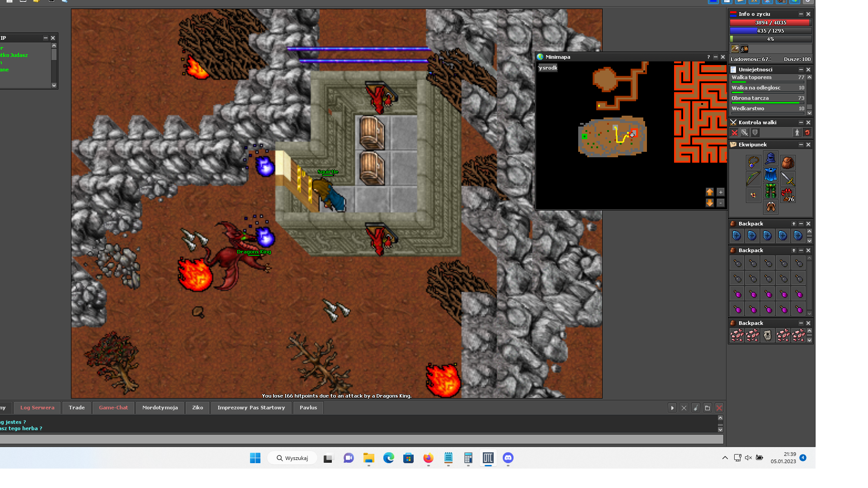Toggle chase mode standing figure button
Image resolution: width=868 pixels, height=488 pixels.
[797, 132]
